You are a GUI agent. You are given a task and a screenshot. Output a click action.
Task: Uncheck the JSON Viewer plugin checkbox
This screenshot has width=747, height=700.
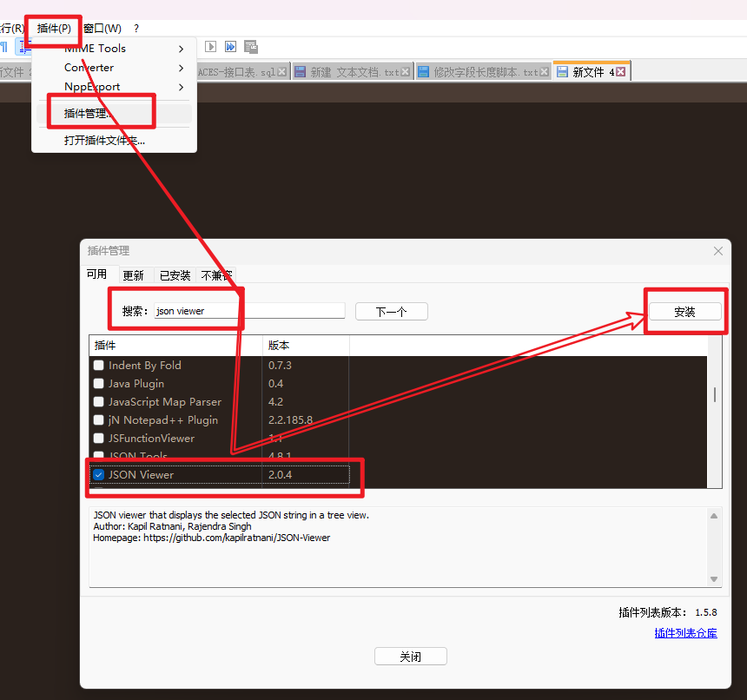pyautogui.click(x=99, y=475)
